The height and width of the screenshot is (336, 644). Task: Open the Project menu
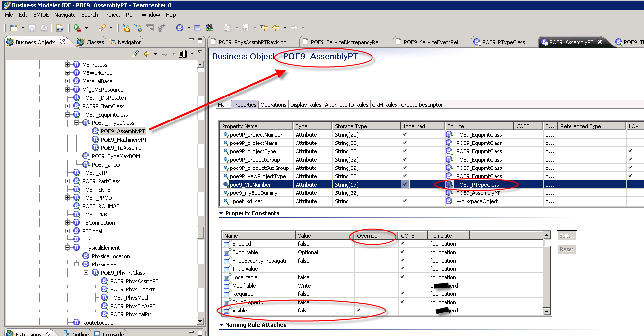point(112,15)
